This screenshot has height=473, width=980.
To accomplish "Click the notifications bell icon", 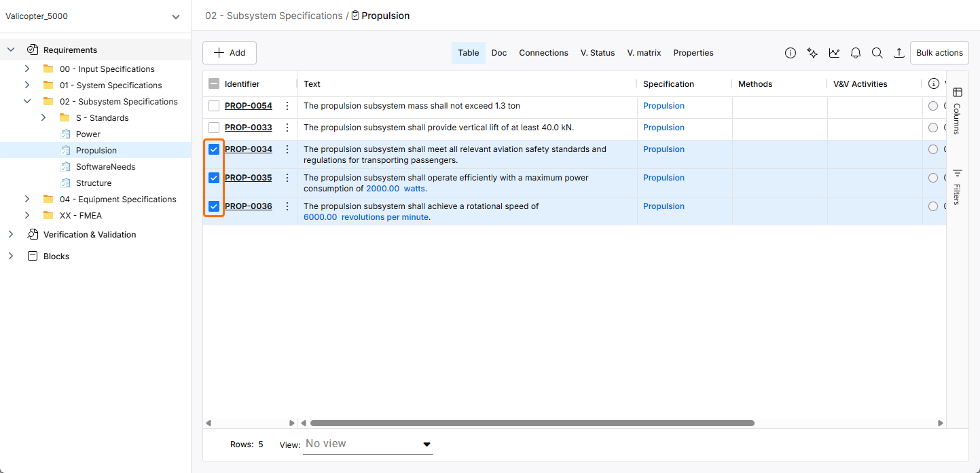I will (x=856, y=53).
